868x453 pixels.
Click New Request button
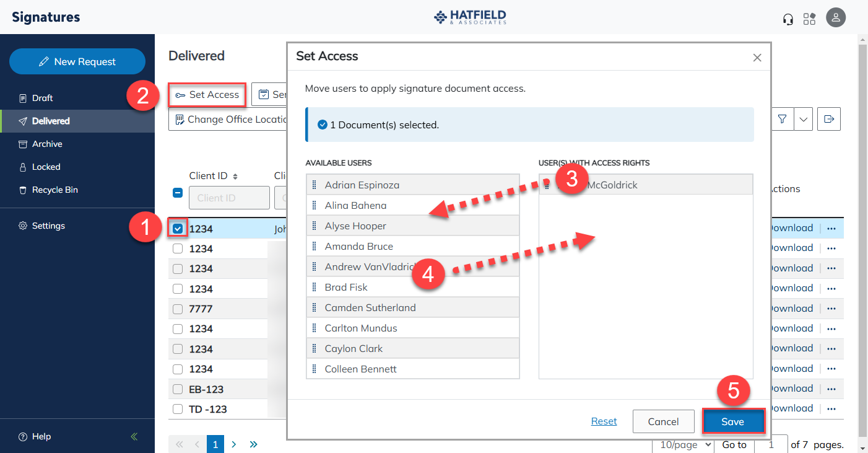(77, 61)
